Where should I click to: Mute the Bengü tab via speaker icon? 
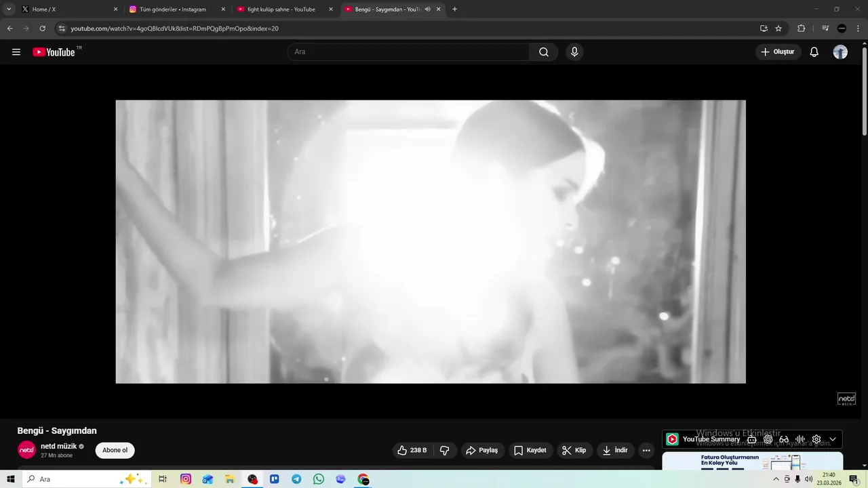coord(427,9)
